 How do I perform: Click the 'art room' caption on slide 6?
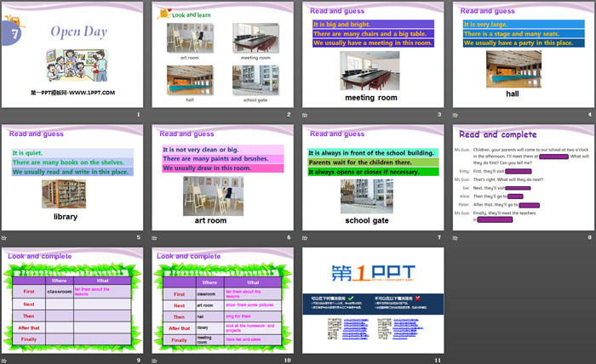coord(210,220)
